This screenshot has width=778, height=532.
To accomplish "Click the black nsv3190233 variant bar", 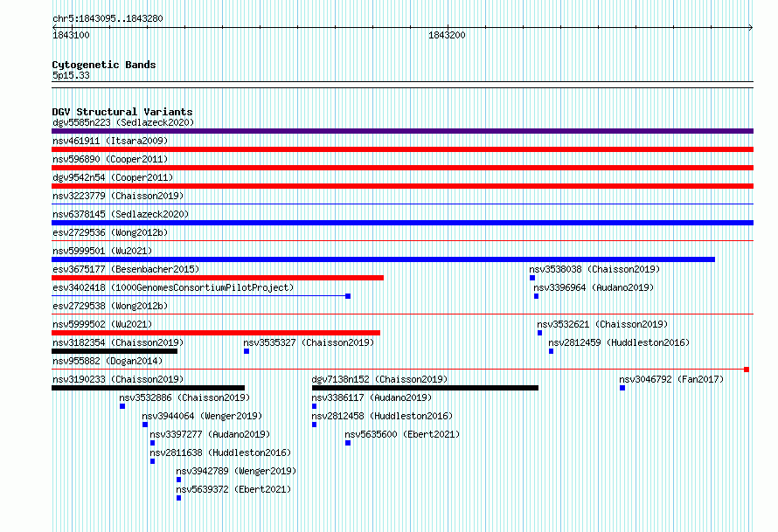I will pyautogui.click(x=148, y=388).
